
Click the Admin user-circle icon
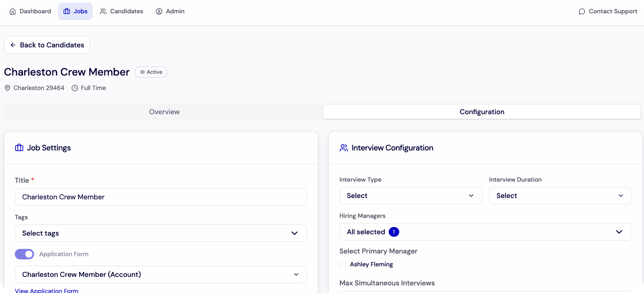click(159, 11)
